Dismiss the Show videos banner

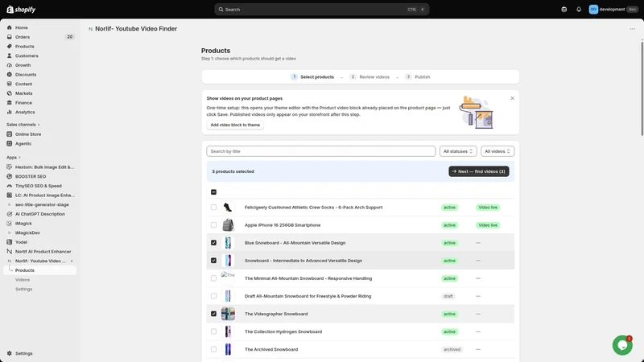click(x=512, y=98)
